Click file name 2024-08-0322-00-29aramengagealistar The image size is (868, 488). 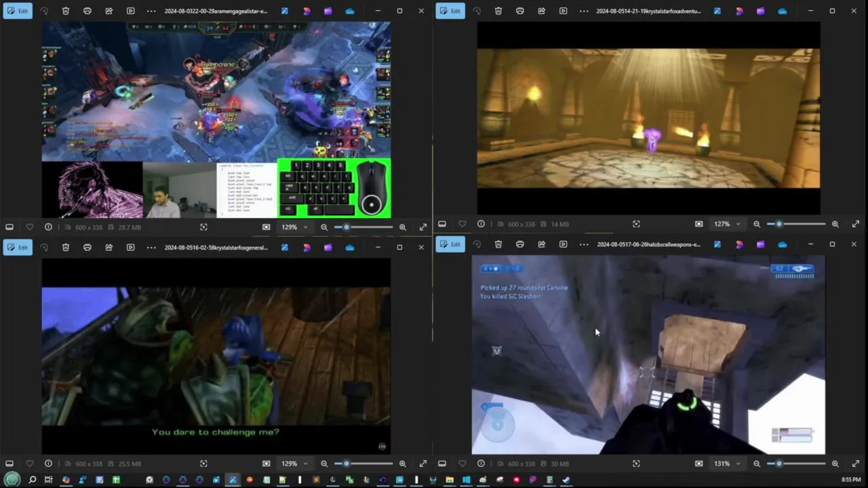[x=216, y=11]
